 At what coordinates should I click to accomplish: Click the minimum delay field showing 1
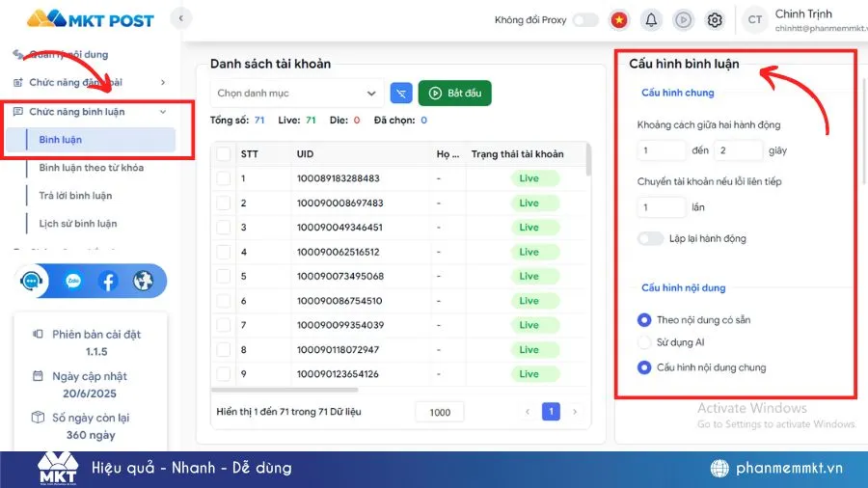662,150
